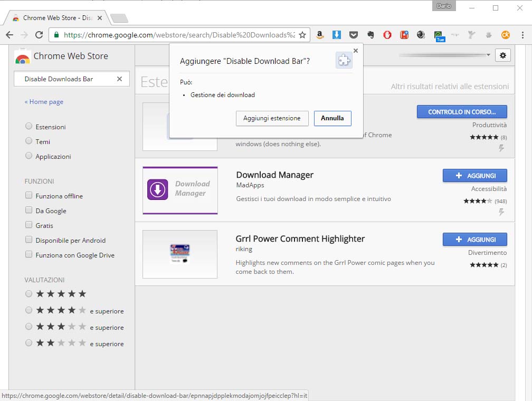Clear the search box with the X icon
This screenshot has width=532, height=401.
pos(119,79)
